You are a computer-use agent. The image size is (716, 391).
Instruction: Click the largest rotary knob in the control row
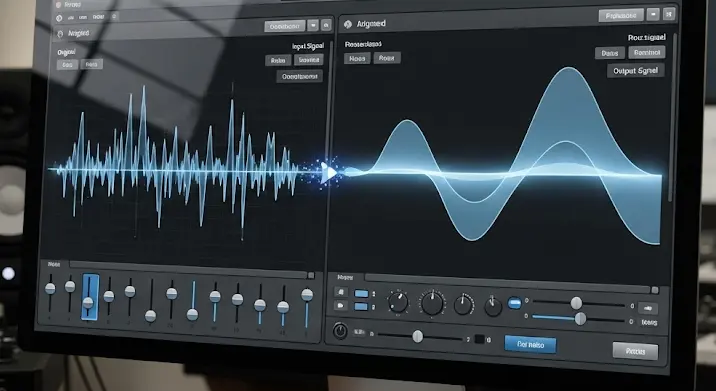[x=432, y=303]
